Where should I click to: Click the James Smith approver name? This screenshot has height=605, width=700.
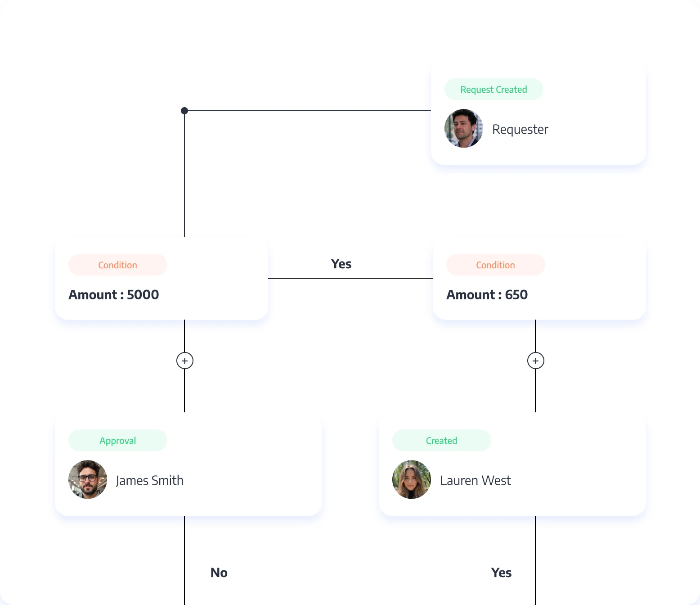point(150,481)
